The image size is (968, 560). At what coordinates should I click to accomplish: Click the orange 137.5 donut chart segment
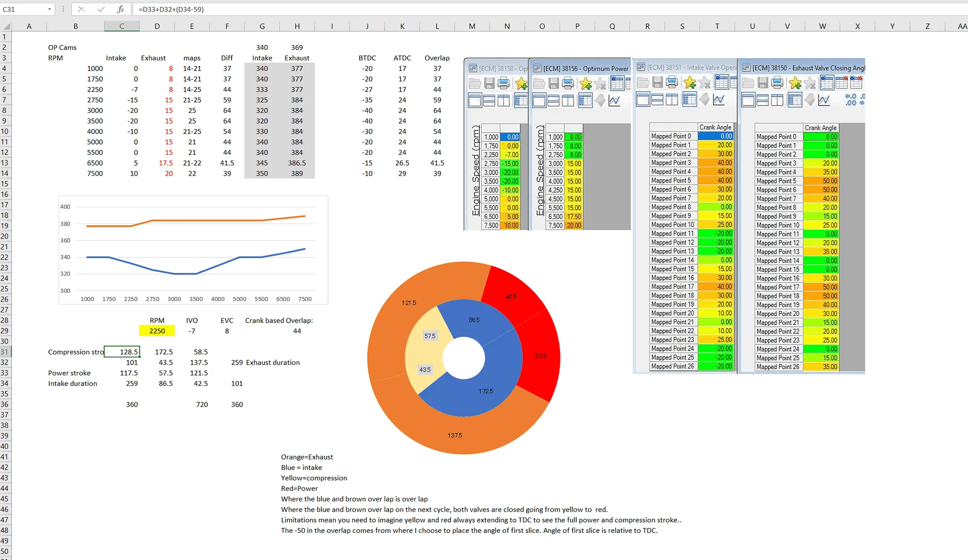(x=454, y=435)
